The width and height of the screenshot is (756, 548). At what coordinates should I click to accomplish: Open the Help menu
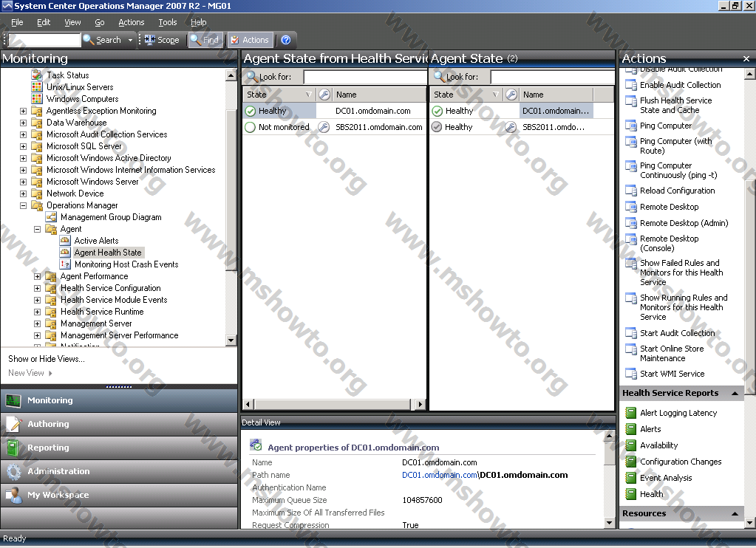[x=198, y=22]
